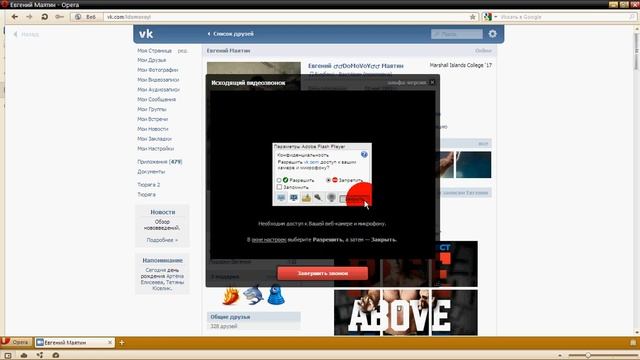Click the Подробнее link under Новости
Image resolution: width=640 pixels, height=360 pixels.
tap(162, 240)
